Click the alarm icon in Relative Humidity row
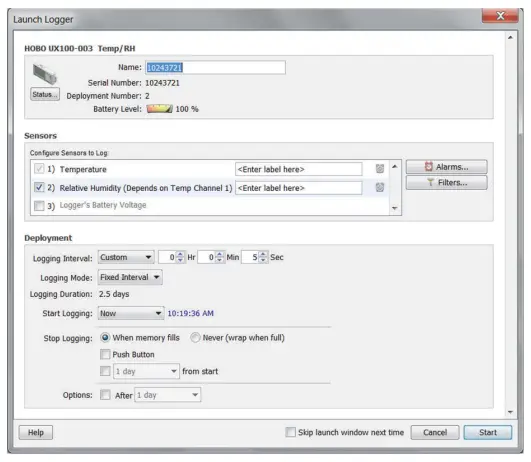The image size is (531, 462). tap(380, 187)
